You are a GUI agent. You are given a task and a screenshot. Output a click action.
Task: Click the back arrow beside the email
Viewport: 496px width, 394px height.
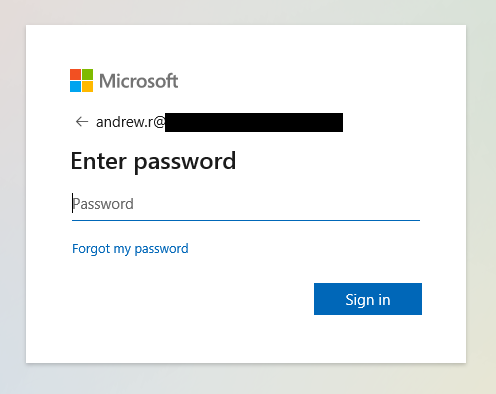click(82, 122)
